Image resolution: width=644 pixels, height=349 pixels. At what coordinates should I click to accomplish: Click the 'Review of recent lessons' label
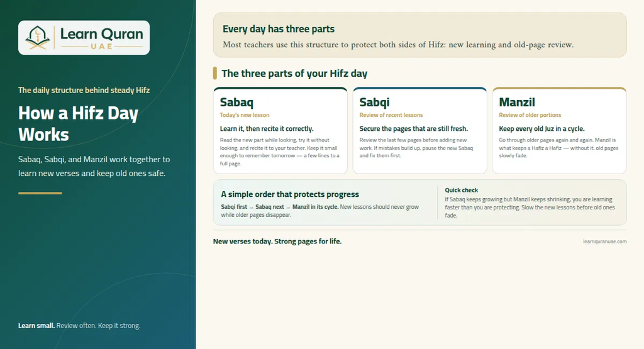tap(391, 115)
